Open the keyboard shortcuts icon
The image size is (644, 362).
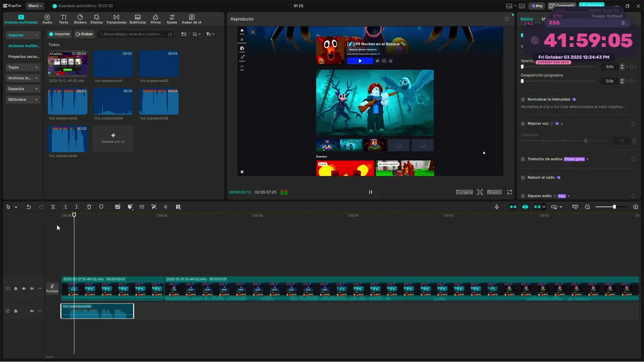[522, 6]
